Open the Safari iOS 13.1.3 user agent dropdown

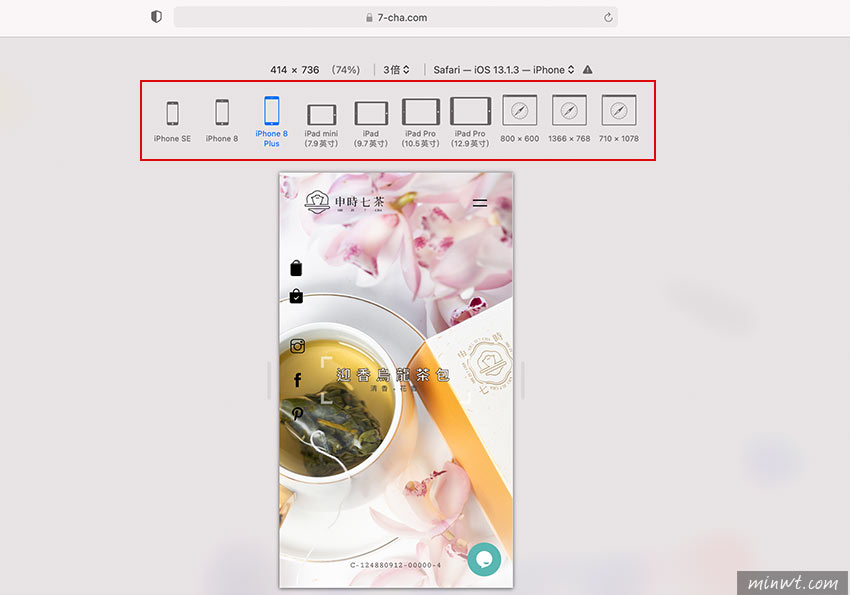point(504,70)
